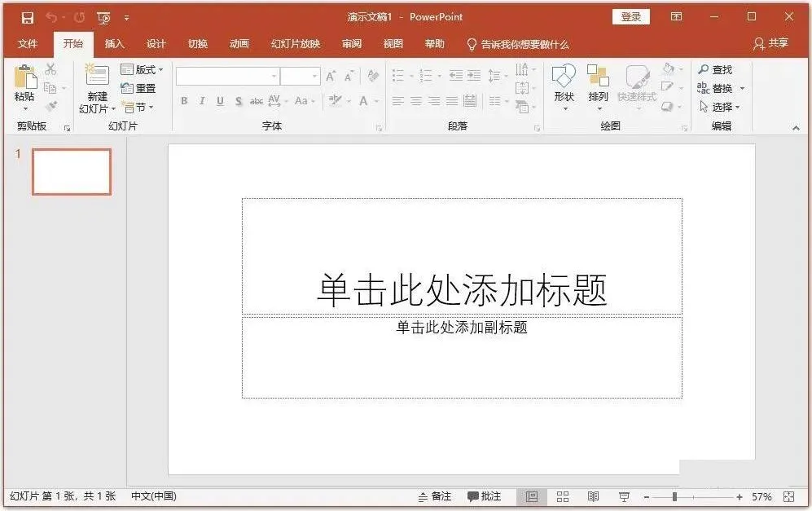
Task: Switch to the 切换 transitions tab
Action: click(x=198, y=44)
